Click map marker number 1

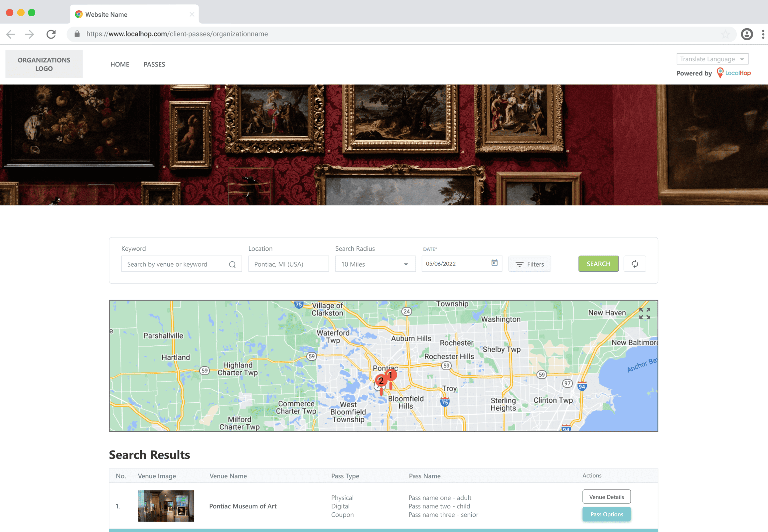pyautogui.click(x=391, y=375)
